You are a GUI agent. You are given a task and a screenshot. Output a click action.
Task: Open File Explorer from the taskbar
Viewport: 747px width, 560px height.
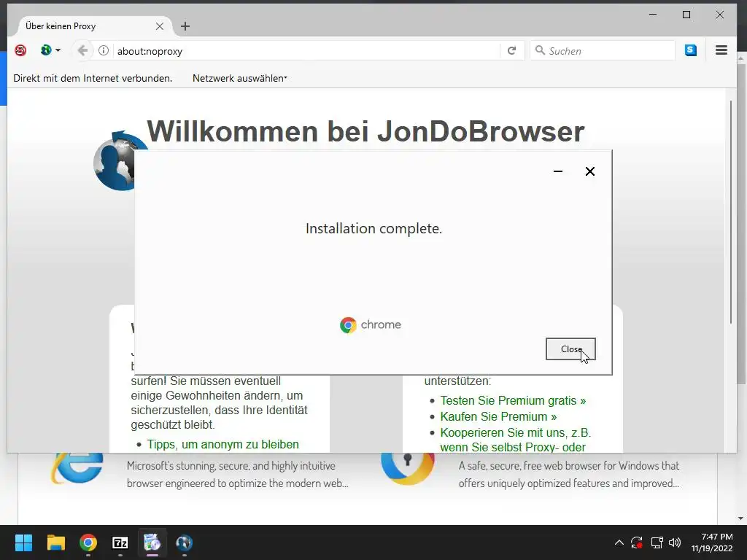click(x=55, y=542)
